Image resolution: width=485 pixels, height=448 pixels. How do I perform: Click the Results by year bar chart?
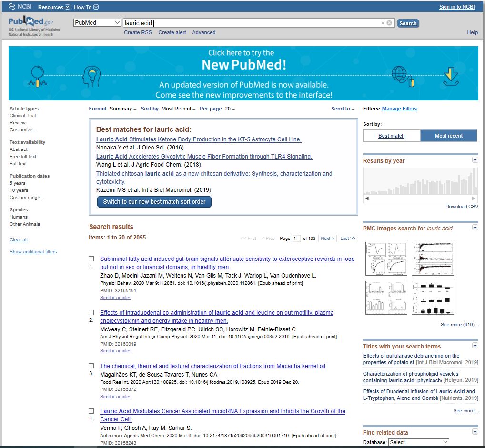click(x=420, y=181)
